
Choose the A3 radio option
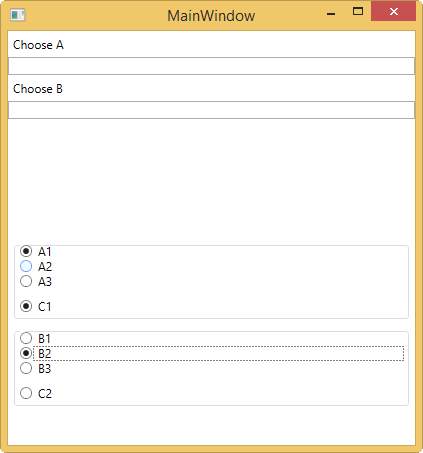click(x=26, y=281)
